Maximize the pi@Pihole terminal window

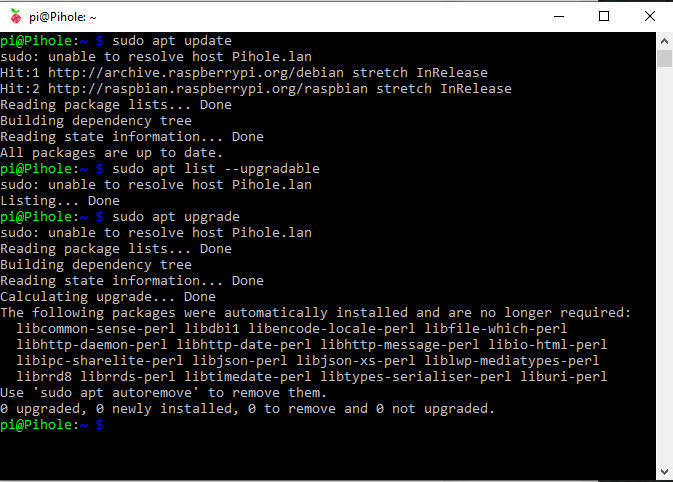pyautogui.click(x=604, y=17)
